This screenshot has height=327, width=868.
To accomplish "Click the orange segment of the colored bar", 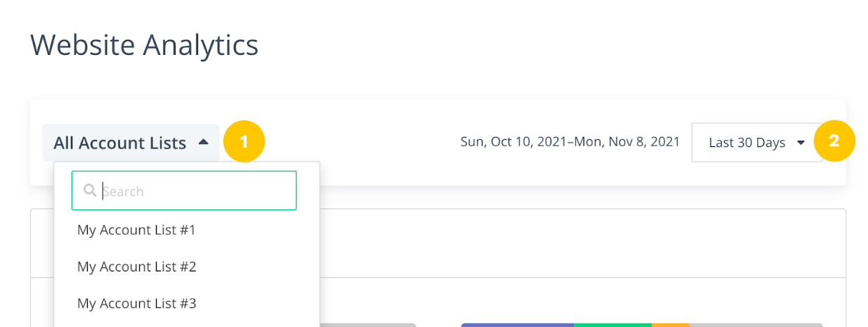I will (671, 325).
